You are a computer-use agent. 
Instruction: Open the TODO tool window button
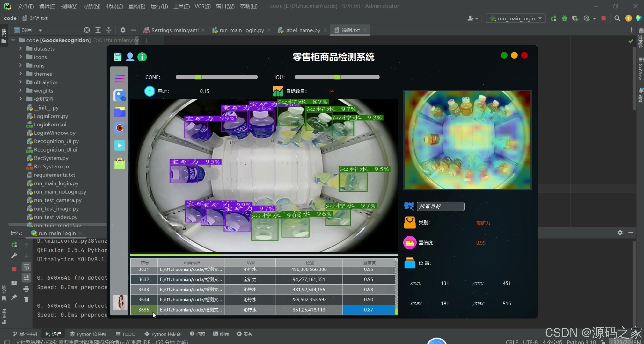click(x=125, y=334)
